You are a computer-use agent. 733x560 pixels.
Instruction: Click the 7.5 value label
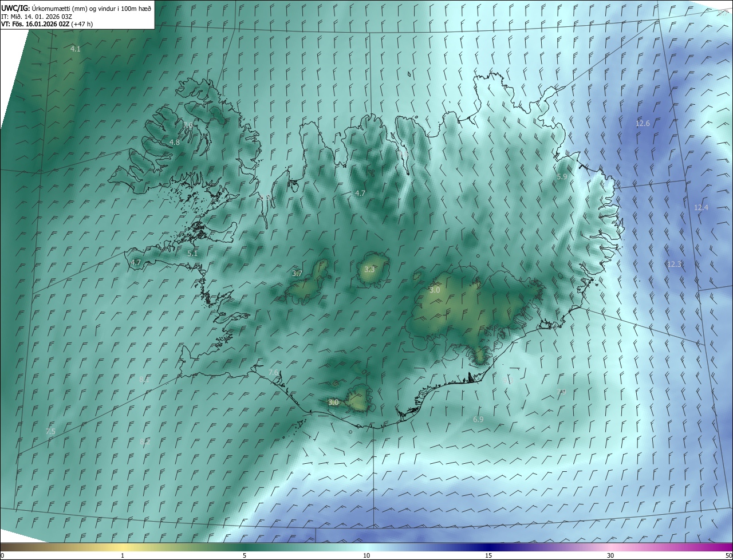(x=50, y=431)
